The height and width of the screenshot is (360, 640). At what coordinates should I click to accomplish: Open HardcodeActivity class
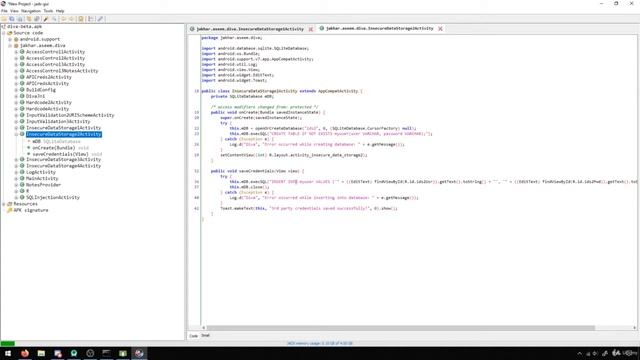click(x=47, y=109)
